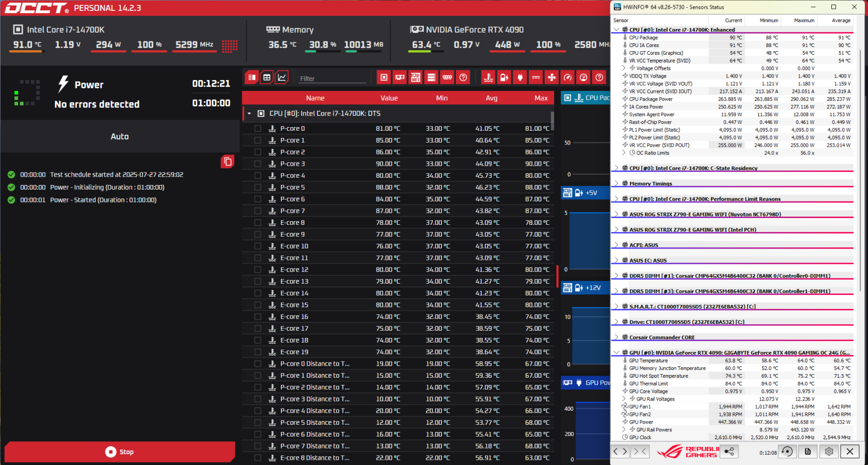
Task: Switch to the graph view icon
Action: click(282, 78)
